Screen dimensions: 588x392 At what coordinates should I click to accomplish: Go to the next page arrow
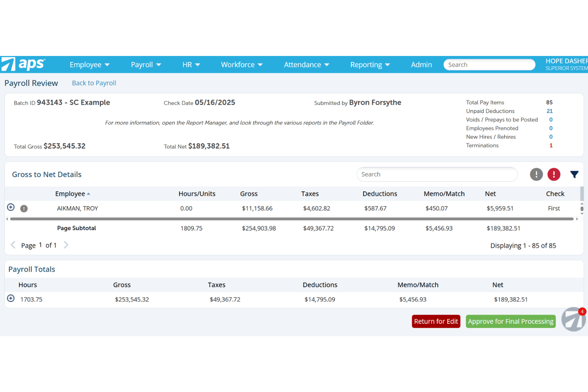click(66, 245)
